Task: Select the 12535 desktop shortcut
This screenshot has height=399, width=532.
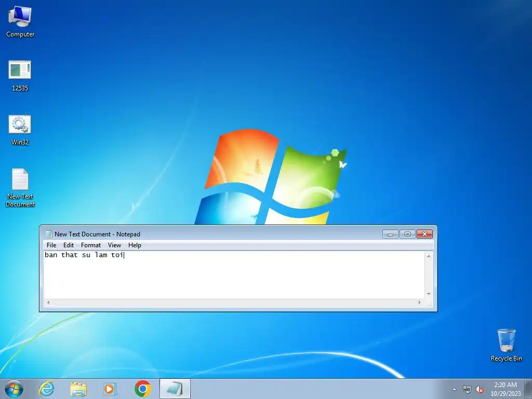Action: (x=20, y=76)
